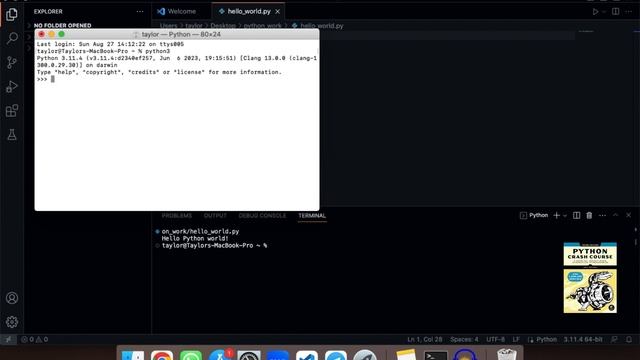The width and height of the screenshot is (640, 360).
Task: Open the Manage gear in activity bar
Action: point(12,322)
